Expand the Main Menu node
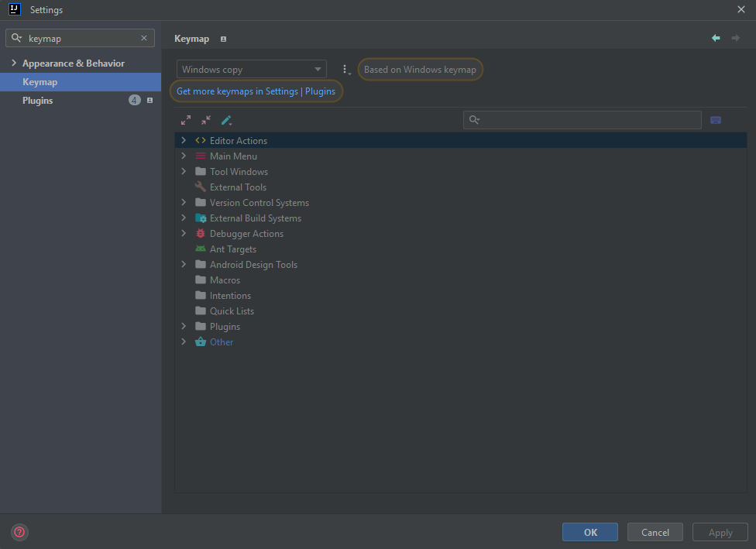Screen dimensions: 756x549 (184, 156)
